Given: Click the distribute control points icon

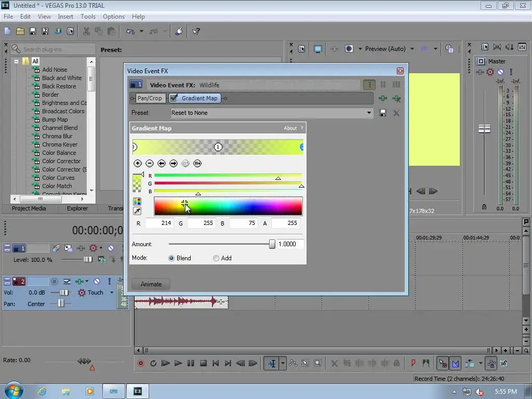Looking at the screenshot, I should point(197,164).
